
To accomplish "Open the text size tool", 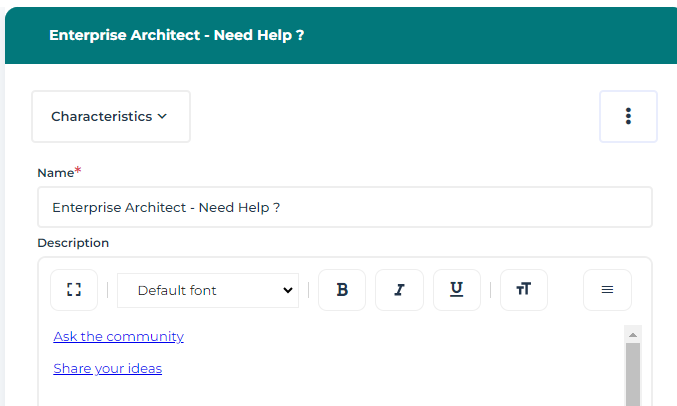I will pyautogui.click(x=524, y=290).
